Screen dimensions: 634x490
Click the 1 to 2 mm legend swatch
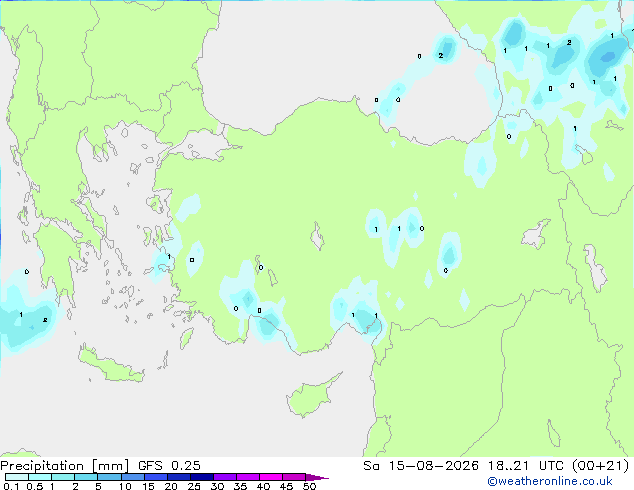[x=63, y=477]
